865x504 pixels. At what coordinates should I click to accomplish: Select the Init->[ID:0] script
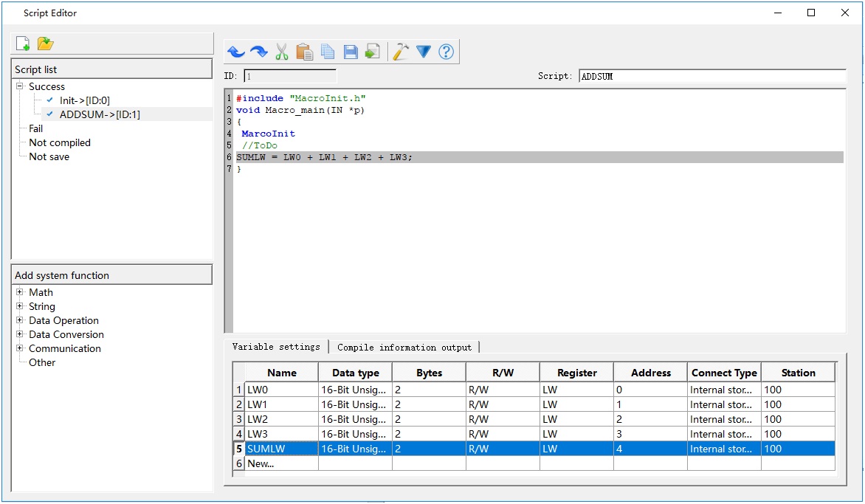(x=84, y=100)
